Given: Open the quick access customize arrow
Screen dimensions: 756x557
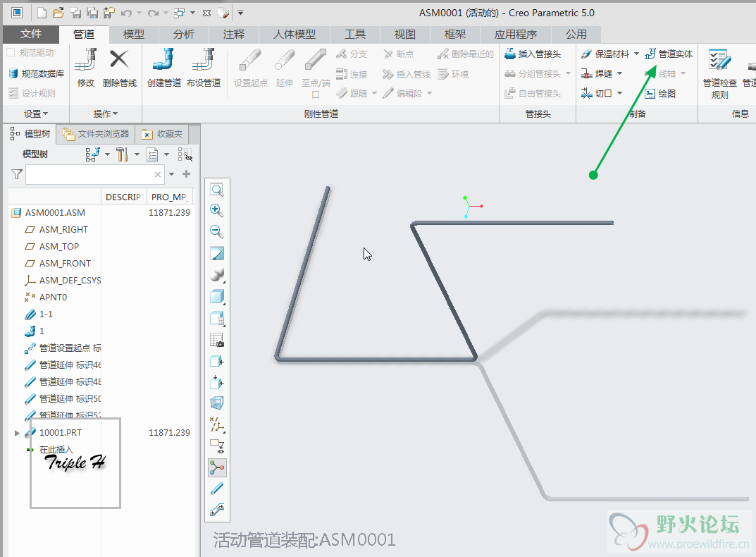Looking at the screenshot, I should click(240, 13).
